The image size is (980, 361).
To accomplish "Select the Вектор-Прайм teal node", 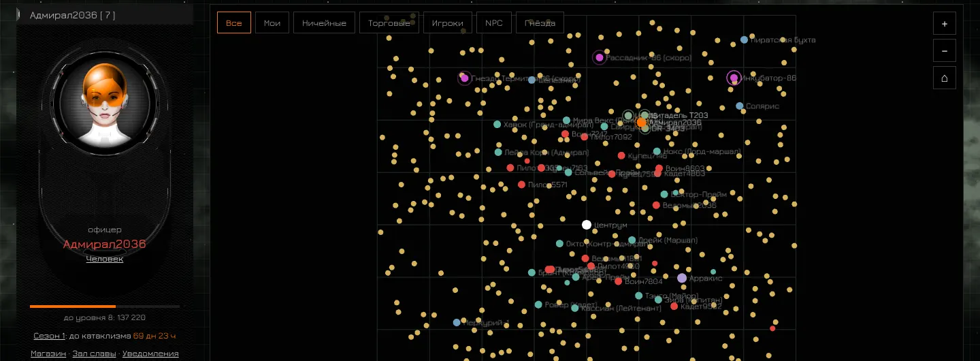I will 664,194.
